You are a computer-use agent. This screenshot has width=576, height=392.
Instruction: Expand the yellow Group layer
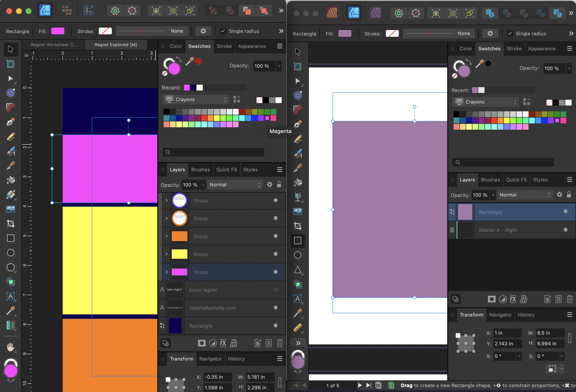point(167,254)
